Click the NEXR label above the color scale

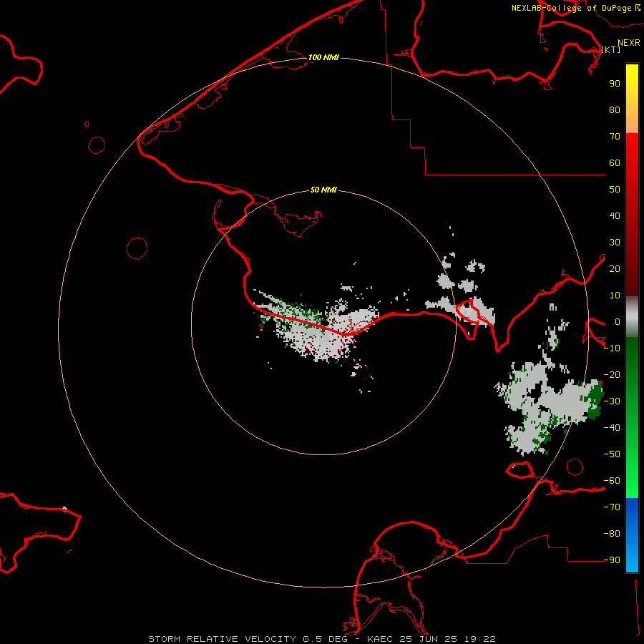pyautogui.click(x=629, y=43)
